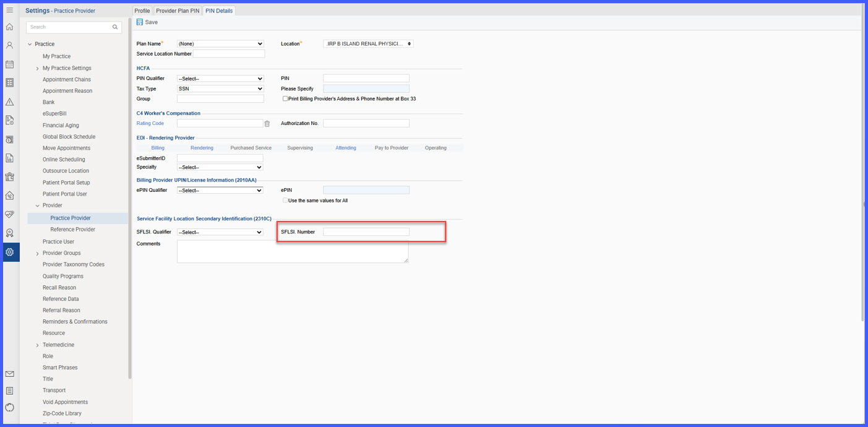Switch to the Provider Plan PIN tab
This screenshot has width=868, height=427.
pyautogui.click(x=178, y=11)
